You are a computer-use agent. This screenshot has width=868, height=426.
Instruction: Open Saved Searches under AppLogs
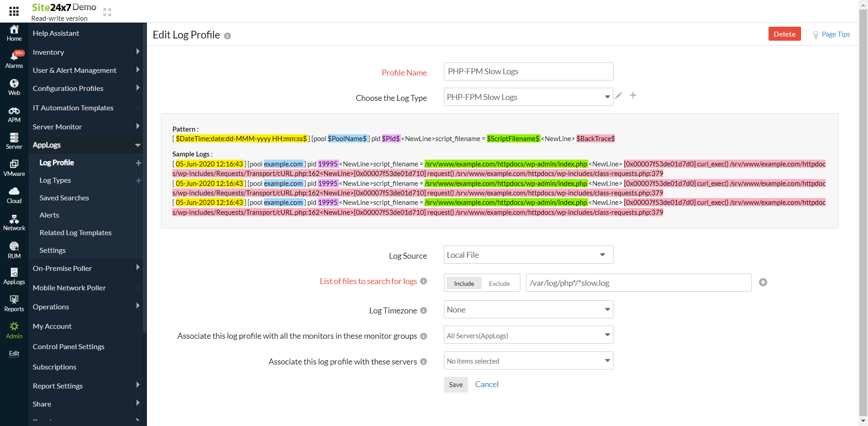tap(64, 198)
